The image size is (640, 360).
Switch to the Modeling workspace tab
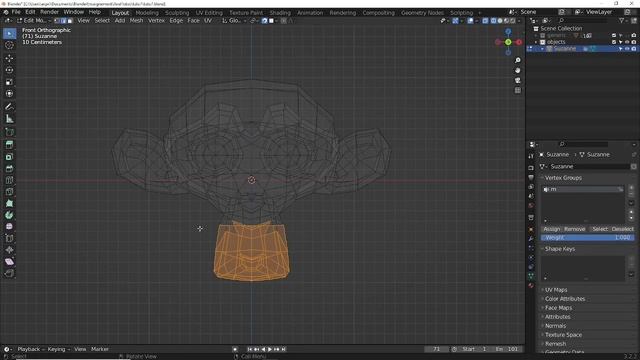(x=147, y=13)
